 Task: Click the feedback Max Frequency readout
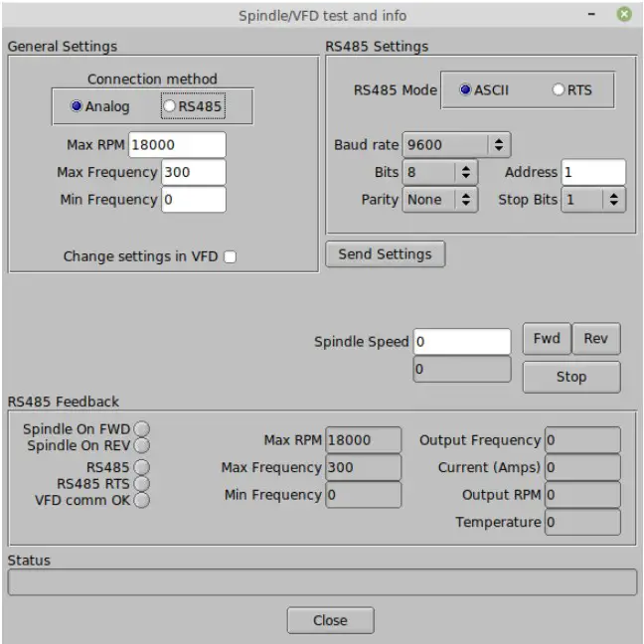pyautogui.click(x=363, y=467)
